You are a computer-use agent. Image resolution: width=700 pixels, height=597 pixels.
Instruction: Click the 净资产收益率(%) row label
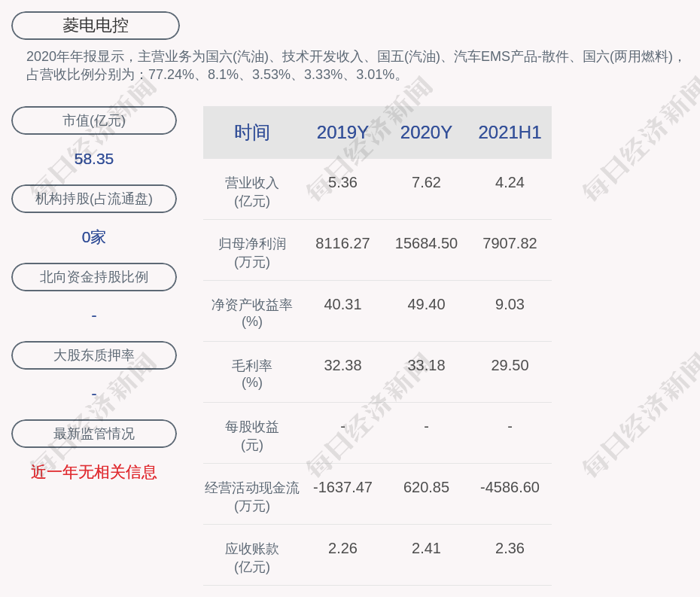click(251, 313)
